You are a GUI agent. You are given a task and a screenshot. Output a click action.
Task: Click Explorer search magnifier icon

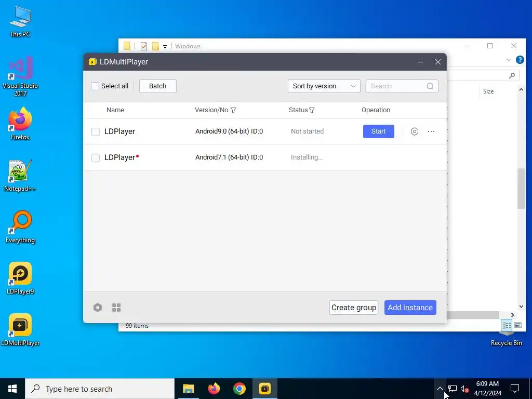pyautogui.click(x=512, y=75)
